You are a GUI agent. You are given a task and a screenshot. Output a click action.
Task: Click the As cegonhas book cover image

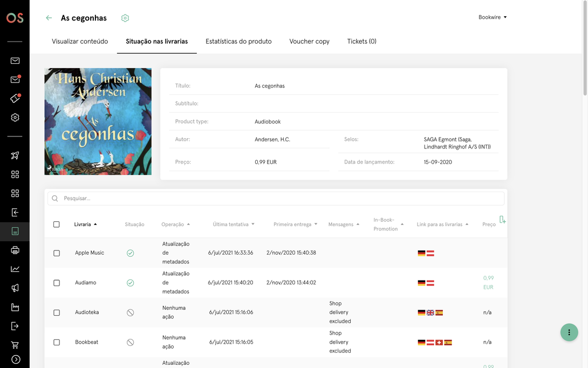[x=98, y=121]
